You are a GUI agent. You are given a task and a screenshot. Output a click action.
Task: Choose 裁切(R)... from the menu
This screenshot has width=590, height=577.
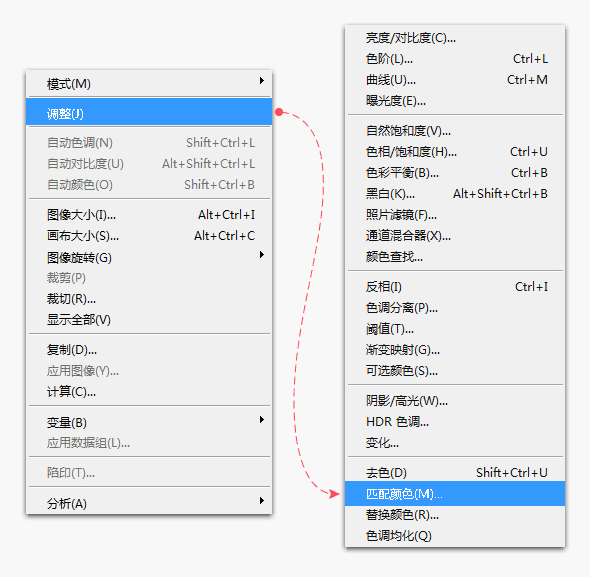[x=149, y=299]
